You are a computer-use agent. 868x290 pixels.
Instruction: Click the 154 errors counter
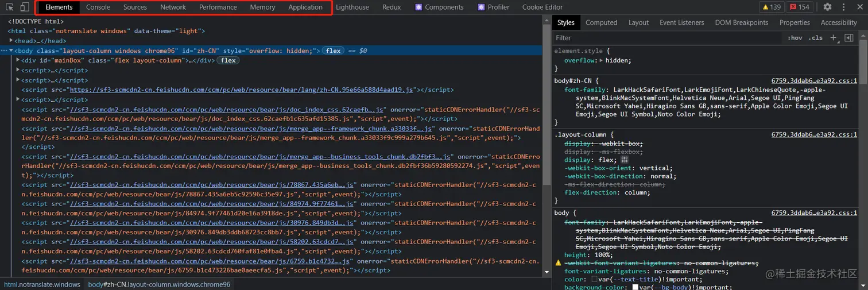pyautogui.click(x=799, y=7)
